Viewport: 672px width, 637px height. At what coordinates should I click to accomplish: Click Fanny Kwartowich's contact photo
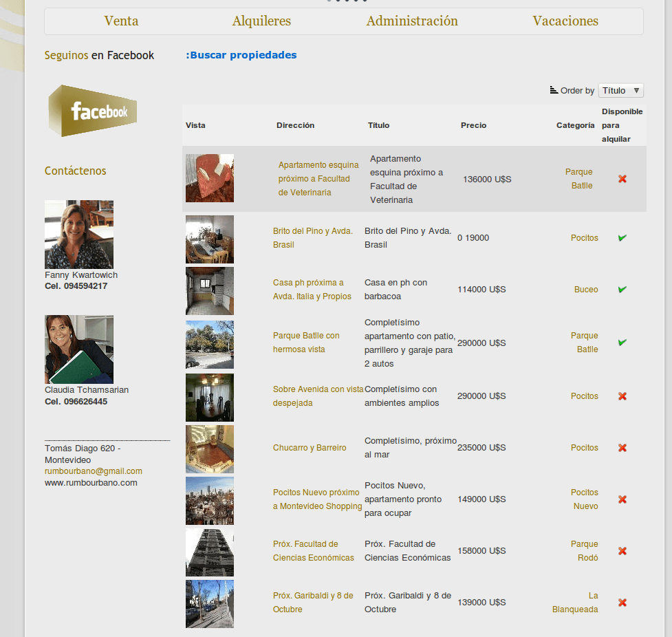[79, 235]
